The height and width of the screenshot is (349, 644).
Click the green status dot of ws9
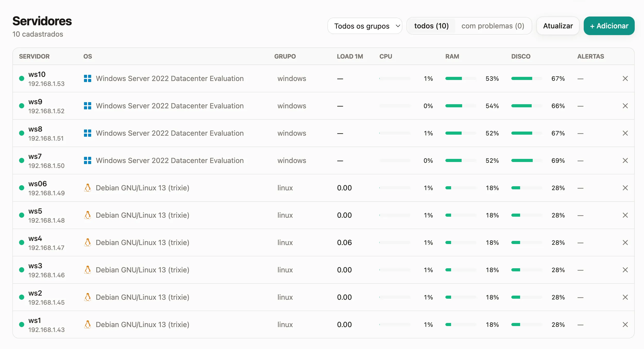[22, 106]
